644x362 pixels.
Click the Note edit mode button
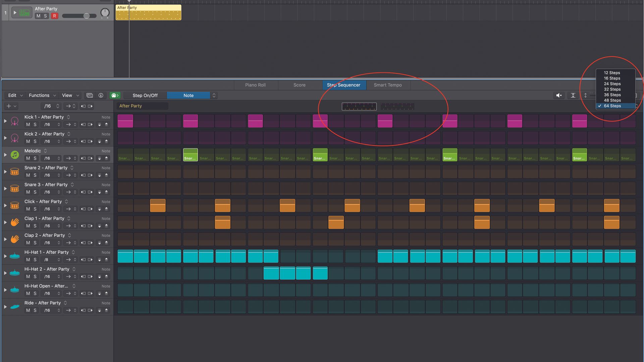pos(189,96)
